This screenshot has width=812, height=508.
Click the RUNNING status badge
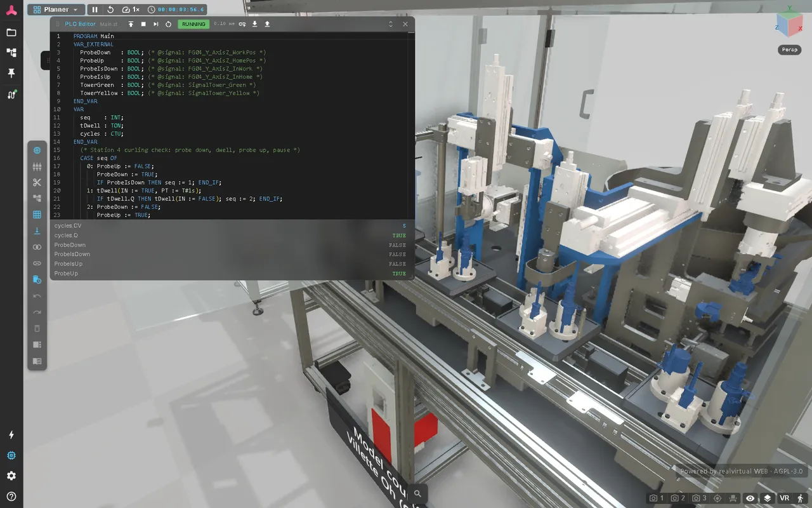(x=193, y=24)
